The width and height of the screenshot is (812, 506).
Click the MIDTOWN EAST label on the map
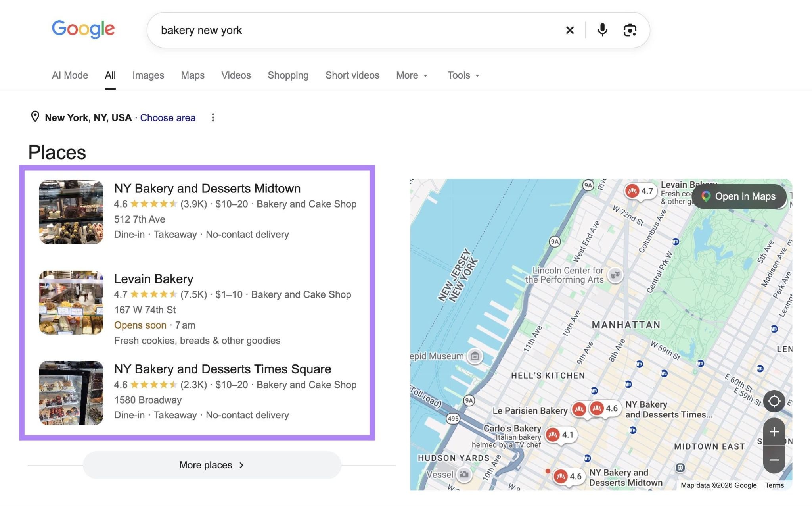click(x=709, y=446)
